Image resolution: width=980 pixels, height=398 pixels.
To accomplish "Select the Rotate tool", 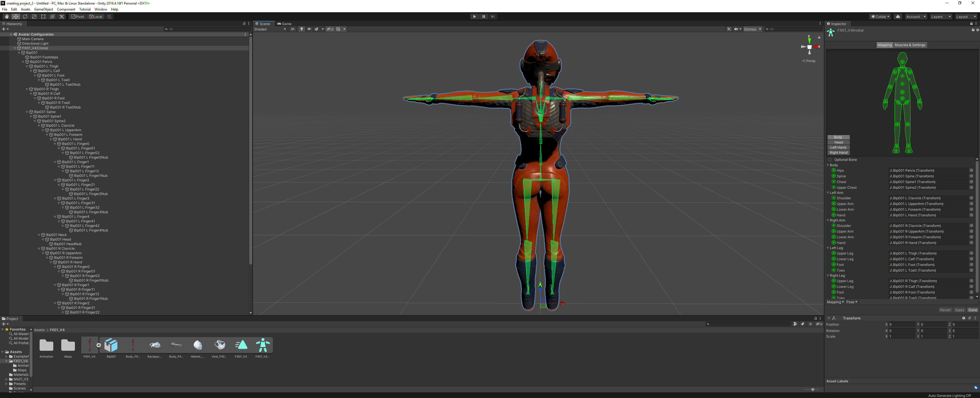I will pyautogui.click(x=25, y=17).
